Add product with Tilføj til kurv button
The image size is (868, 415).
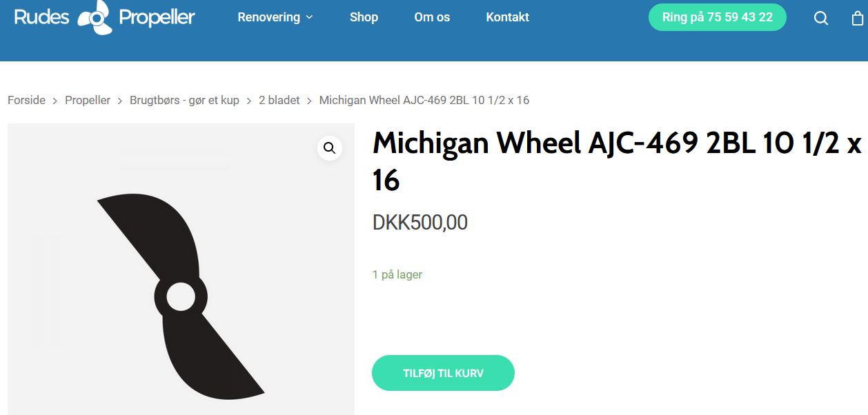[x=443, y=373]
